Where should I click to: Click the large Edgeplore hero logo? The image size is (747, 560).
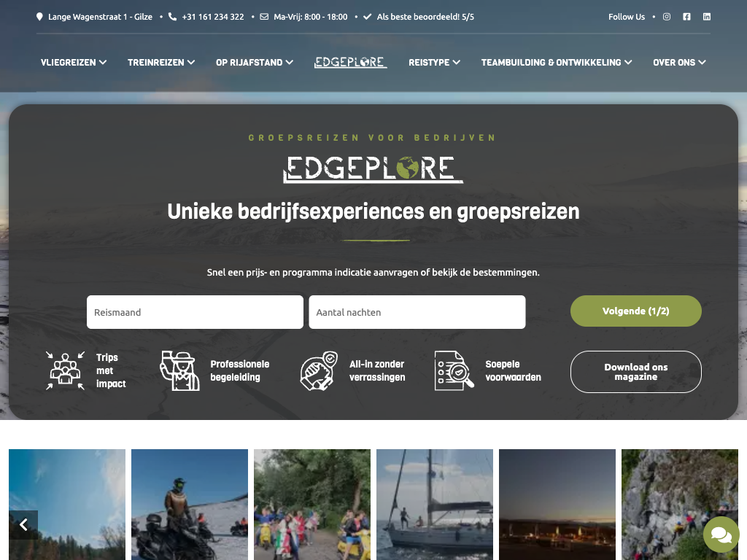point(373,169)
